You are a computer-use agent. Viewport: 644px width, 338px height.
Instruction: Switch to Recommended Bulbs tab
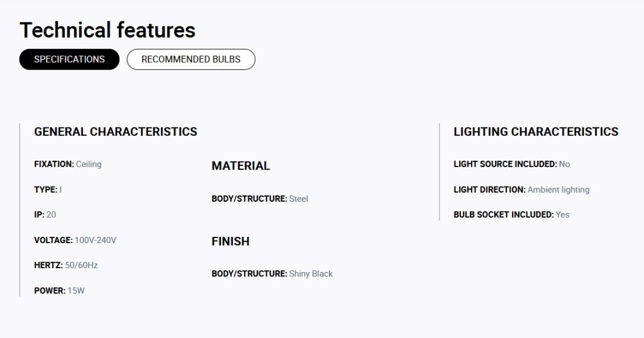pos(191,60)
